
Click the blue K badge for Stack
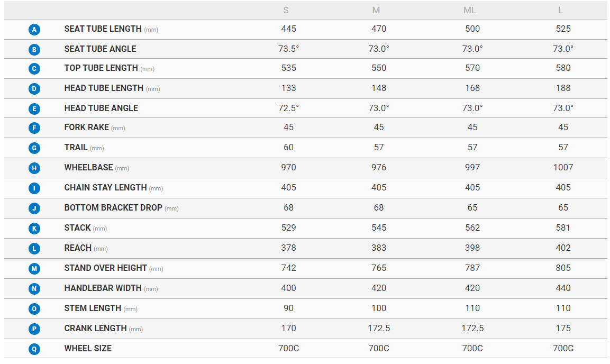click(x=34, y=229)
